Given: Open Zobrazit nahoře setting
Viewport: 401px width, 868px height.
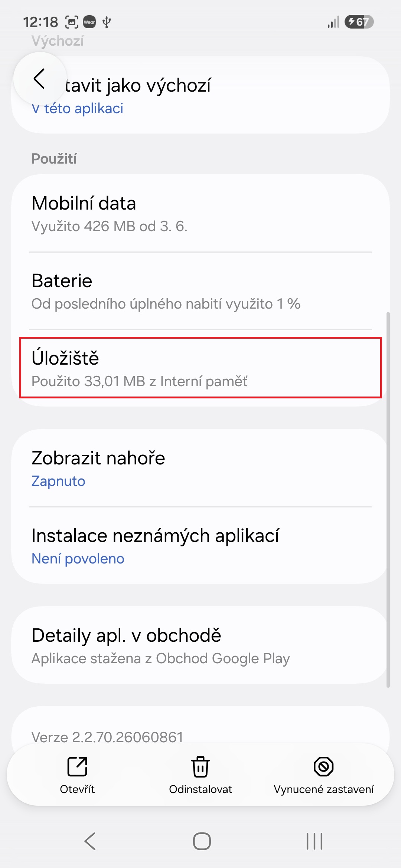Looking at the screenshot, I should coord(200,468).
